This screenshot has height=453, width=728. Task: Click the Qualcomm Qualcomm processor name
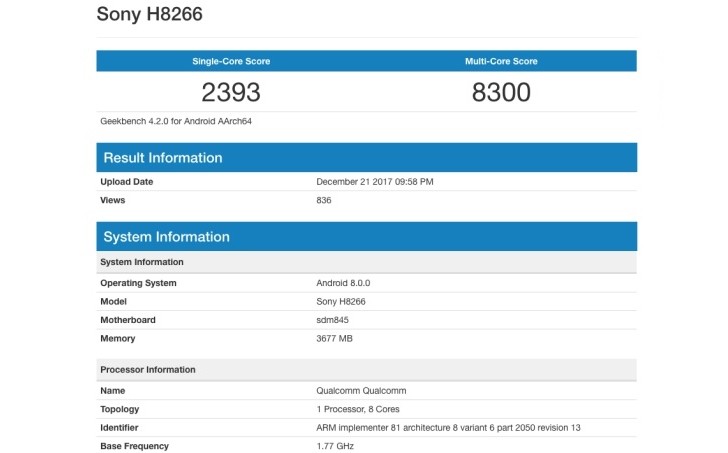coord(361,391)
